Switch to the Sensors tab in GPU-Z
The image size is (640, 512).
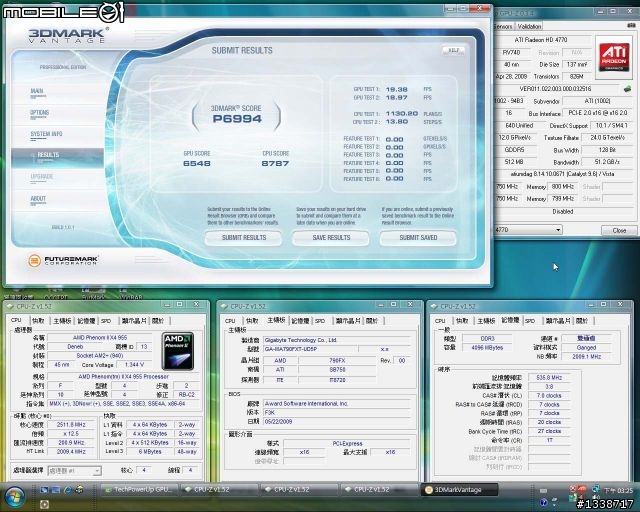(503, 27)
